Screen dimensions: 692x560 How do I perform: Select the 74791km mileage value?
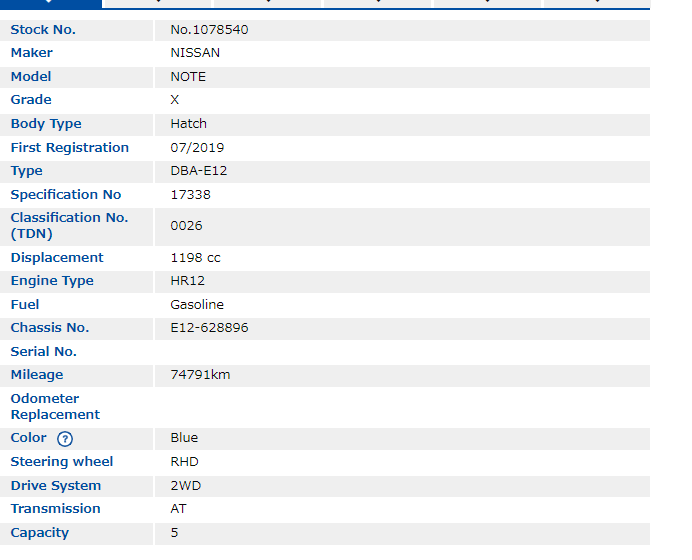(200, 375)
